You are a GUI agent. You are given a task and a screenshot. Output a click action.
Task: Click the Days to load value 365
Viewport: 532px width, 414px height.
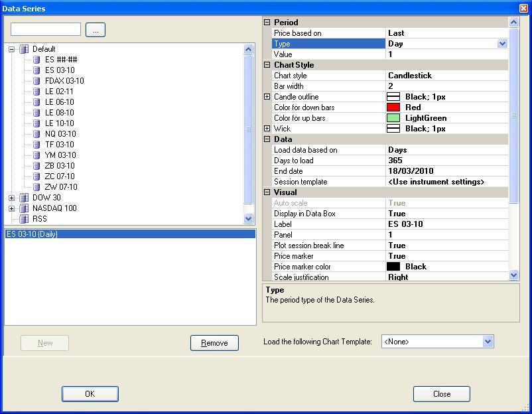pos(447,161)
